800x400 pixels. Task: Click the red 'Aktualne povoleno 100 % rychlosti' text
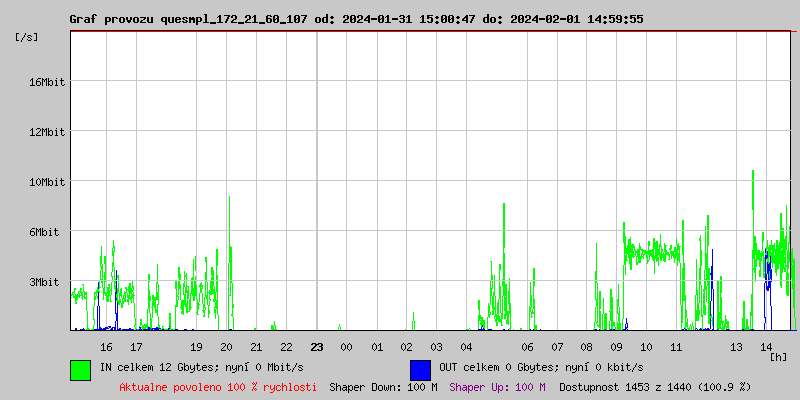pos(218,386)
